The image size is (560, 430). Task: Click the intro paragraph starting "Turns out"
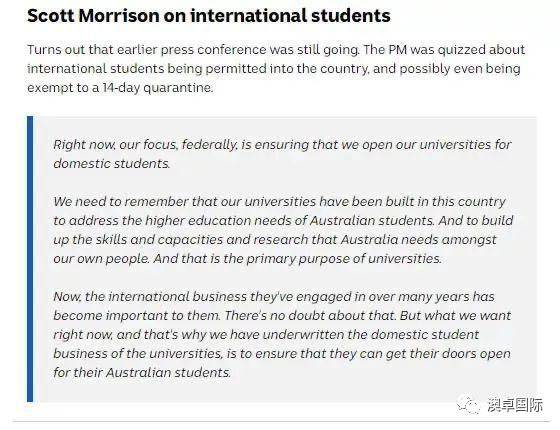(276, 68)
